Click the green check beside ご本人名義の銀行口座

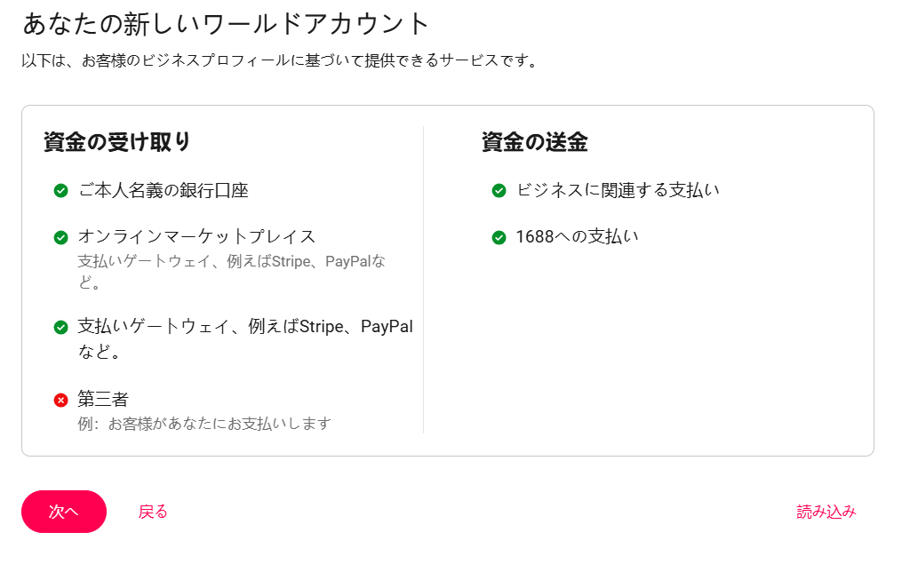tap(61, 190)
